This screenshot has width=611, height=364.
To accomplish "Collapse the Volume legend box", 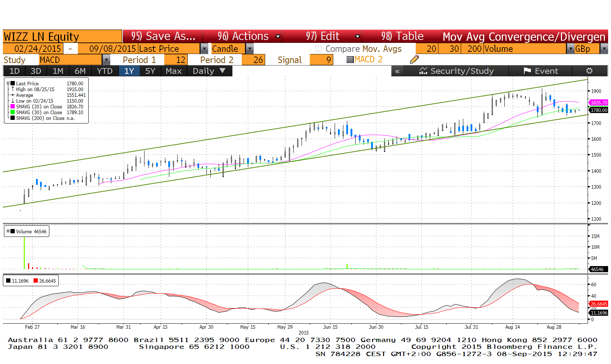I will [8, 231].
